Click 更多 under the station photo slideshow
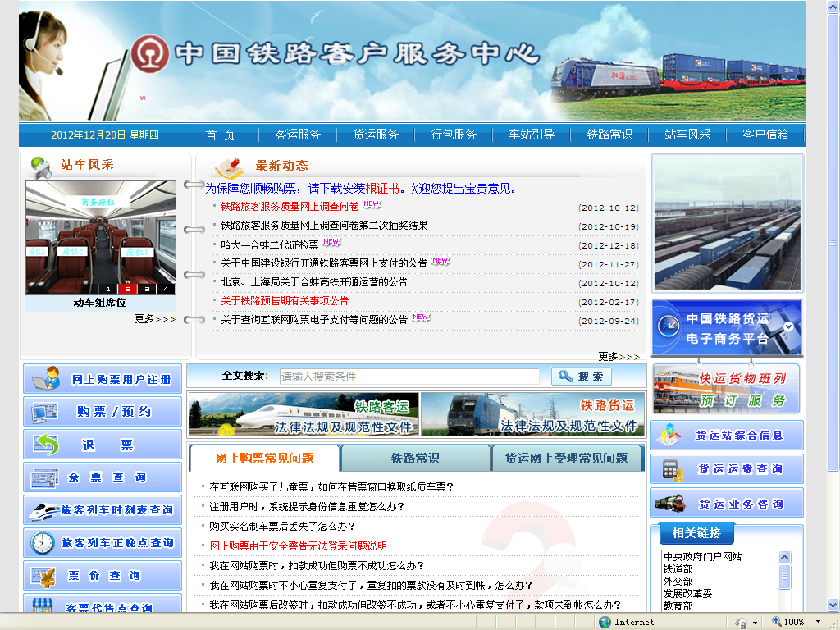 coord(155,319)
